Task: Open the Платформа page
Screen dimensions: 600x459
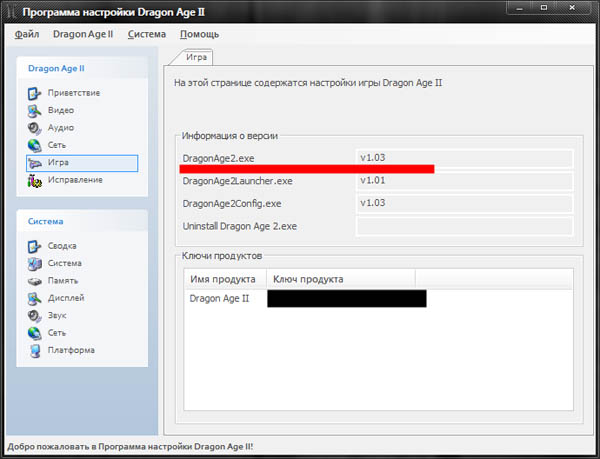Action: (71, 350)
